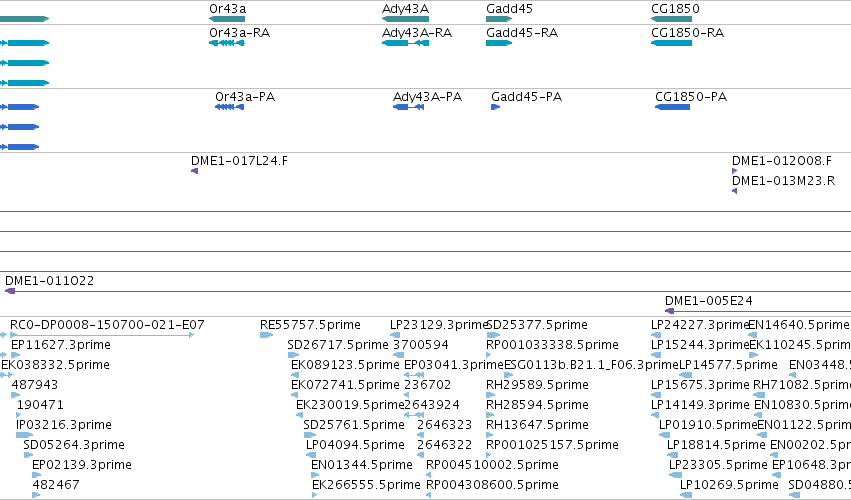The width and height of the screenshot is (851, 500).
Task: Click the RC0-DP0008-150700-021-E07 long feature line
Action: pyautogui.click(x=102, y=335)
